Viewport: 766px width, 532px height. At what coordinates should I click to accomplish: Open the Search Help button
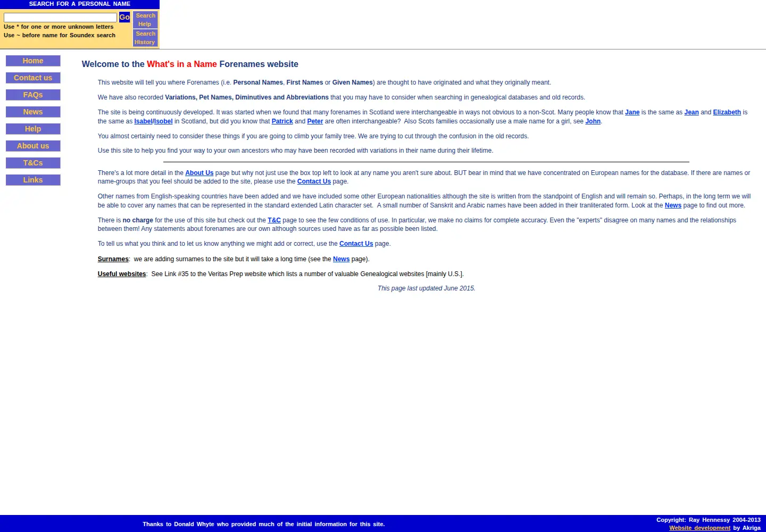[145, 20]
